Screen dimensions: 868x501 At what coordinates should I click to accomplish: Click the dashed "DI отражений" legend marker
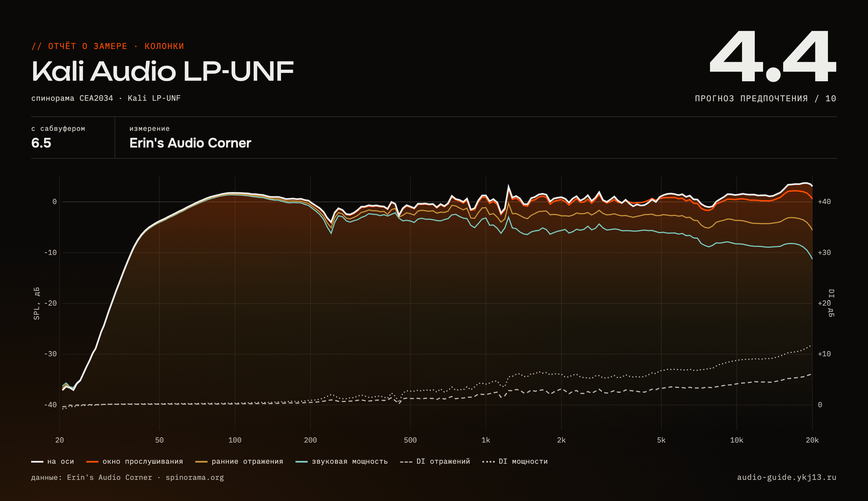tap(406, 462)
